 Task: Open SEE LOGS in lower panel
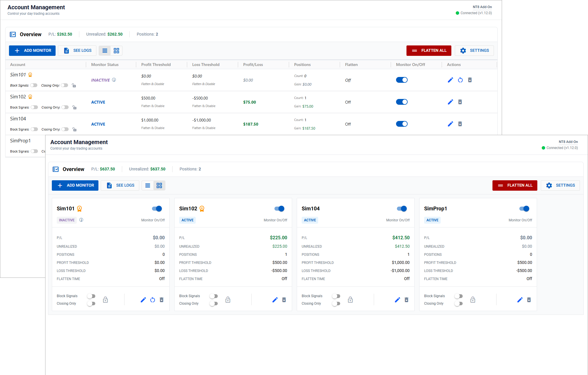coord(120,185)
